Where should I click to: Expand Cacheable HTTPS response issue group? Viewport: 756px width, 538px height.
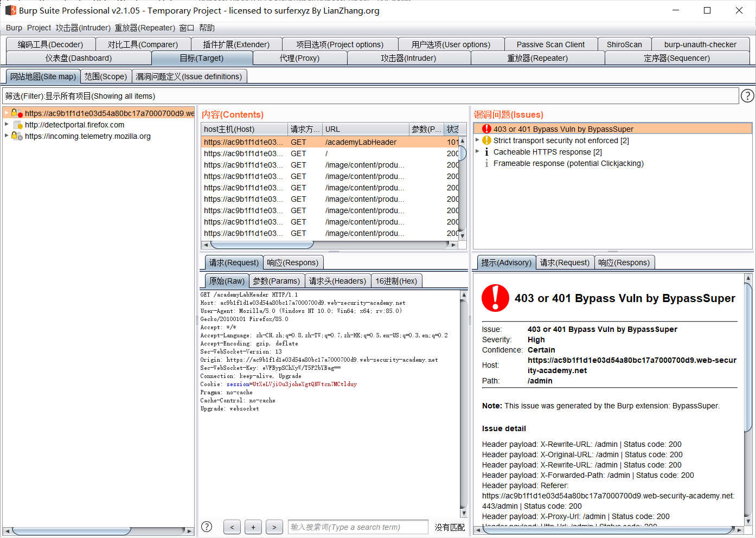[x=477, y=151]
